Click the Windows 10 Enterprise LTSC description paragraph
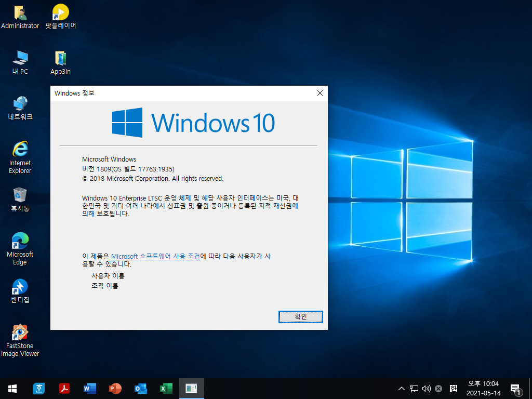532x399 pixels. (190, 206)
